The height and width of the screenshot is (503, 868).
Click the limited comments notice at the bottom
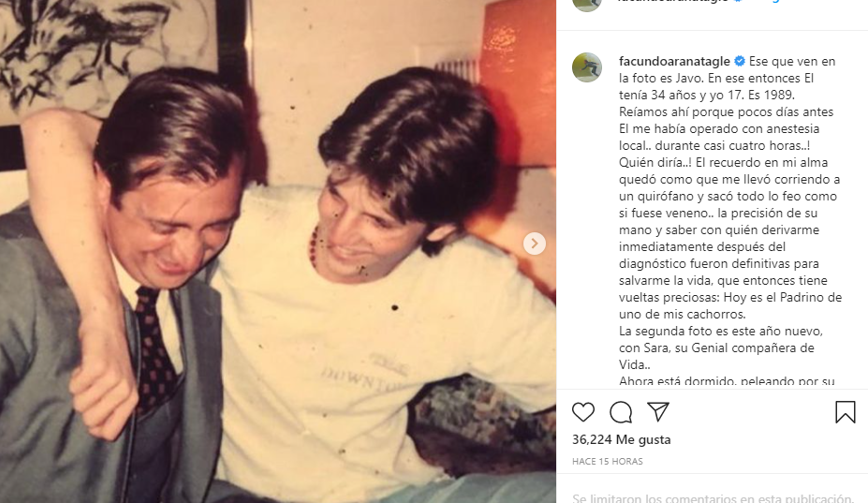[x=713, y=497]
